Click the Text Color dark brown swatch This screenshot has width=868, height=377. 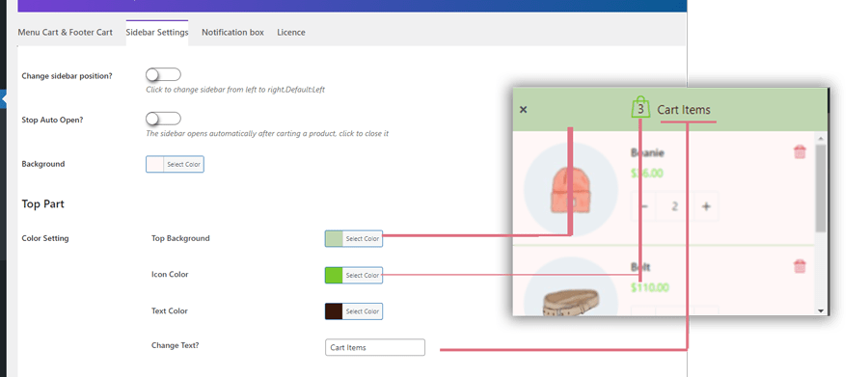[x=334, y=311]
